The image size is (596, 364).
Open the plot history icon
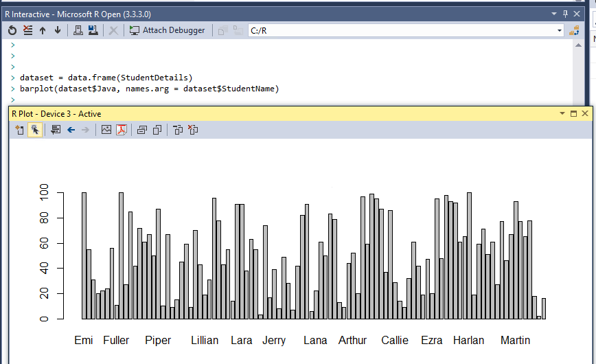pyautogui.click(x=56, y=130)
